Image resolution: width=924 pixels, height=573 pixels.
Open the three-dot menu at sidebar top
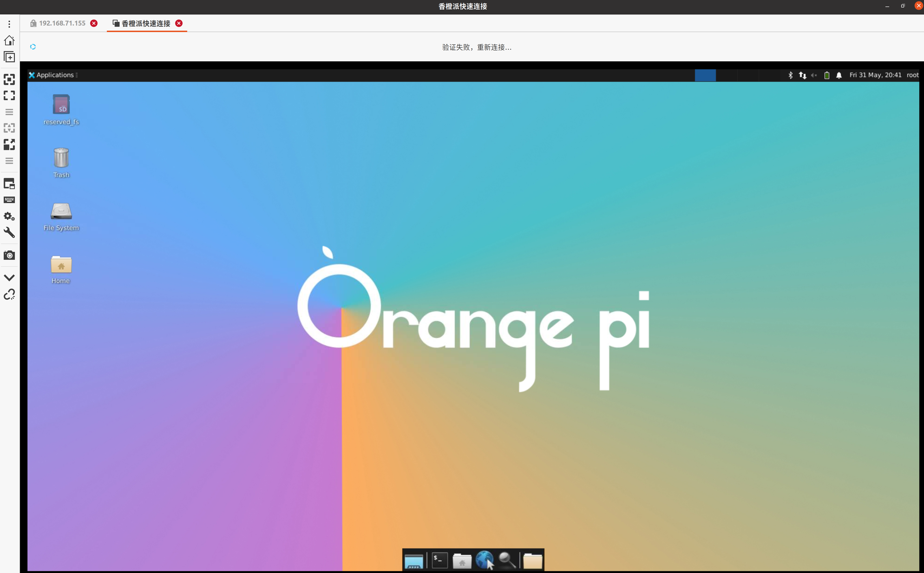pyautogui.click(x=9, y=24)
